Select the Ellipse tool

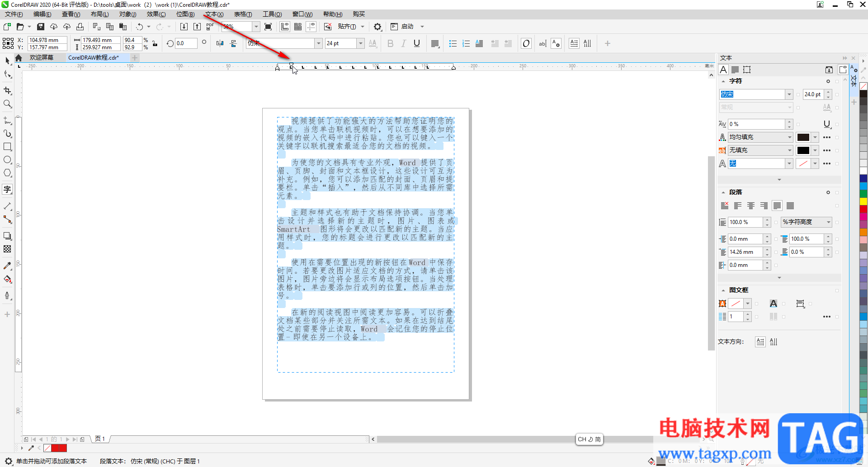click(7, 160)
